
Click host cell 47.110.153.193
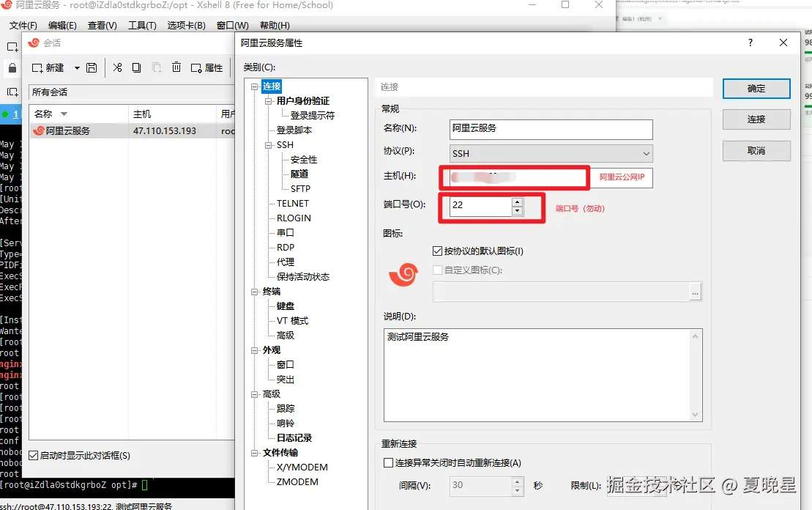(165, 131)
